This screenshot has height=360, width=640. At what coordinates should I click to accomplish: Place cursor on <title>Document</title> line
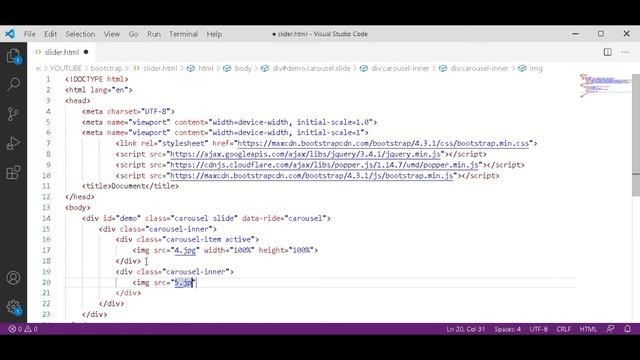tap(130, 186)
